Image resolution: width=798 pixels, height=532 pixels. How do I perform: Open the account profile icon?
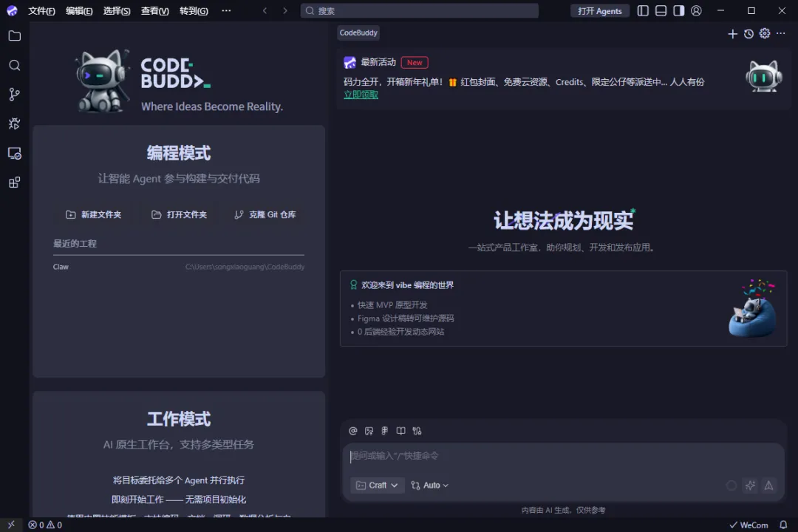[696, 10]
